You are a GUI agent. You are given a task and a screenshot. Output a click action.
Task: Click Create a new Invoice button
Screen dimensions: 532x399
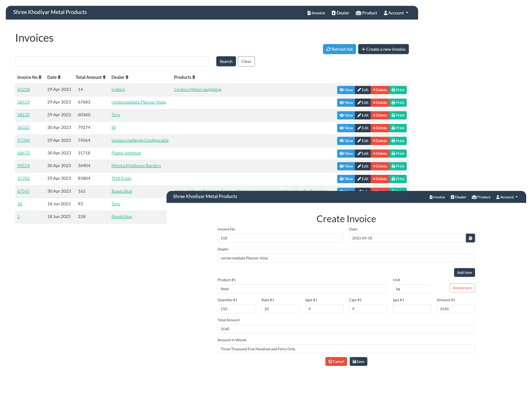383,49
